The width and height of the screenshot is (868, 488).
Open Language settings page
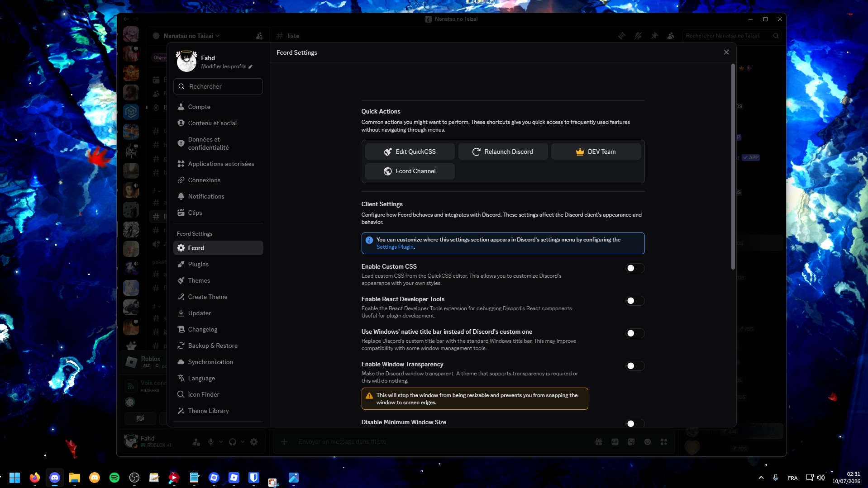pos(218,378)
